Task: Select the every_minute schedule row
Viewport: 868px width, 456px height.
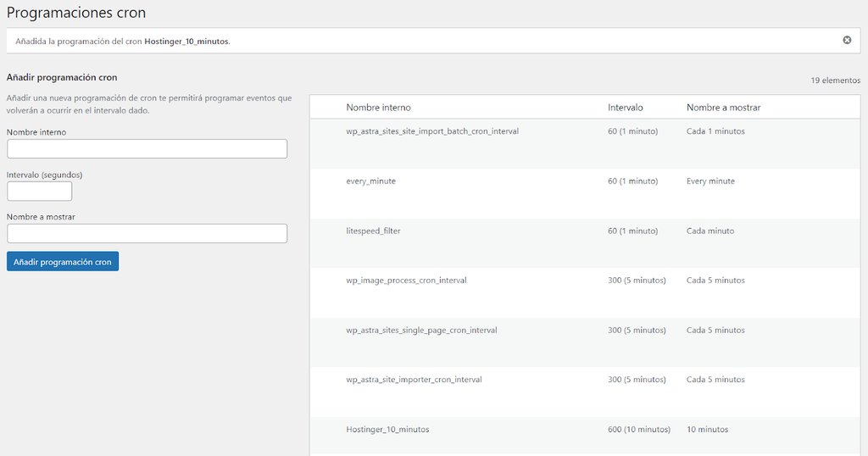Action: 370,181
